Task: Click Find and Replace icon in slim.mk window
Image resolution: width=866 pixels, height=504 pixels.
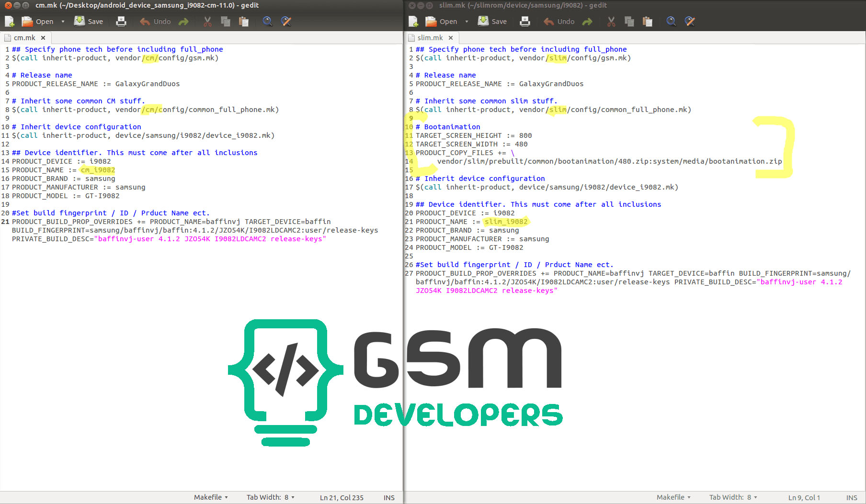Action: 690,22
